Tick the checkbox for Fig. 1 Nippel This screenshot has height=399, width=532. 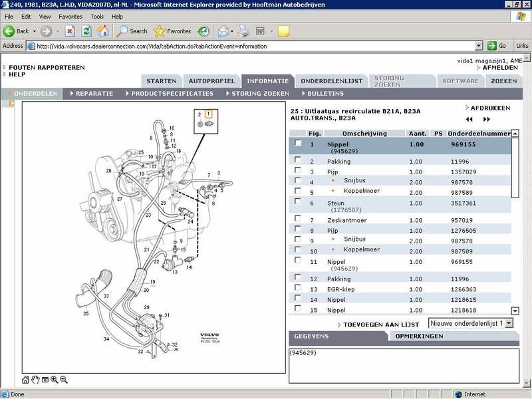tap(298, 143)
